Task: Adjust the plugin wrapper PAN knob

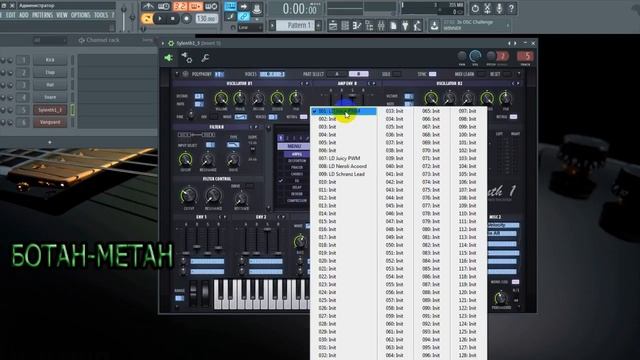Action: point(462,56)
